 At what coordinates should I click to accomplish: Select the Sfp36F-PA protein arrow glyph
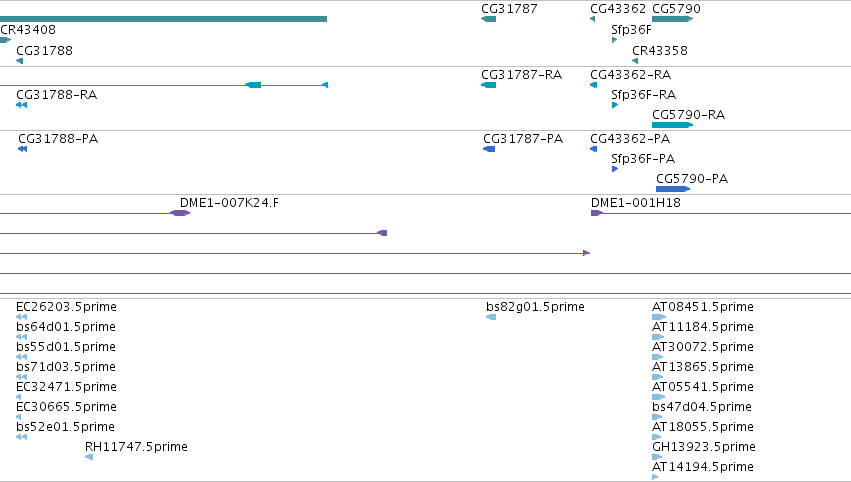coord(615,169)
